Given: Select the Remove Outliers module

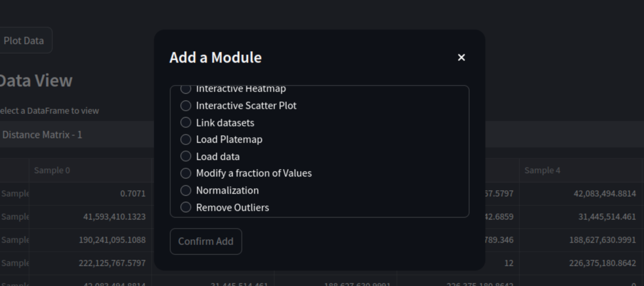Looking at the screenshot, I should 225,207.
